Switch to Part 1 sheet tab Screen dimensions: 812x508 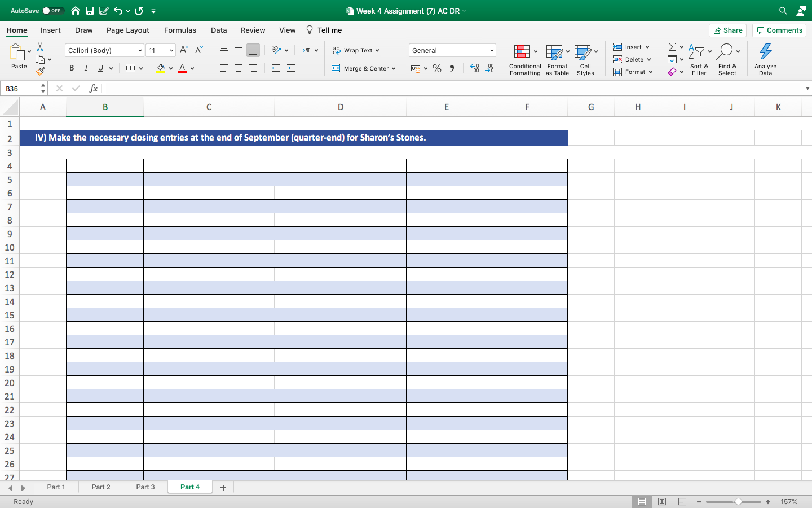56,487
